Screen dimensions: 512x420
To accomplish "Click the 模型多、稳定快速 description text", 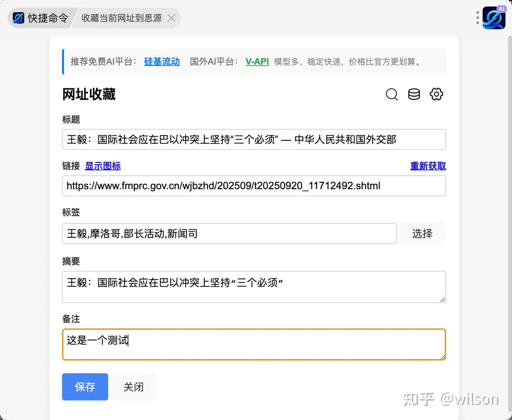I will pyautogui.click(x=347, y=62).
